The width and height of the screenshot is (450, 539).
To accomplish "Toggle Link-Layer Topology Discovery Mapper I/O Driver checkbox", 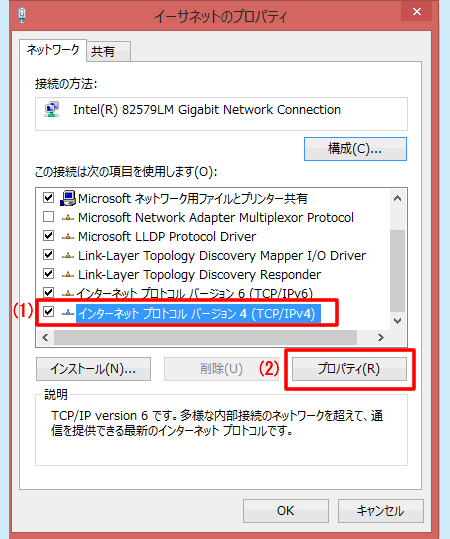I will tap(48, 255).
